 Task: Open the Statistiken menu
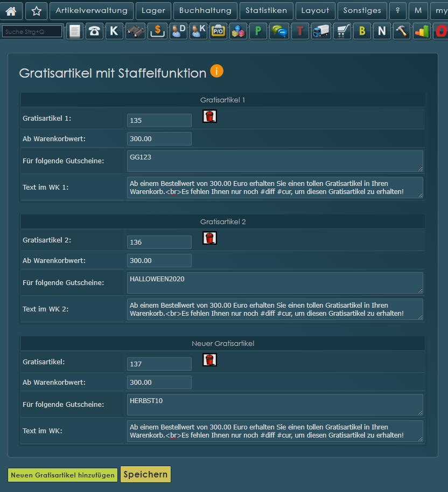pyautogui.click(x=266, y=11)
